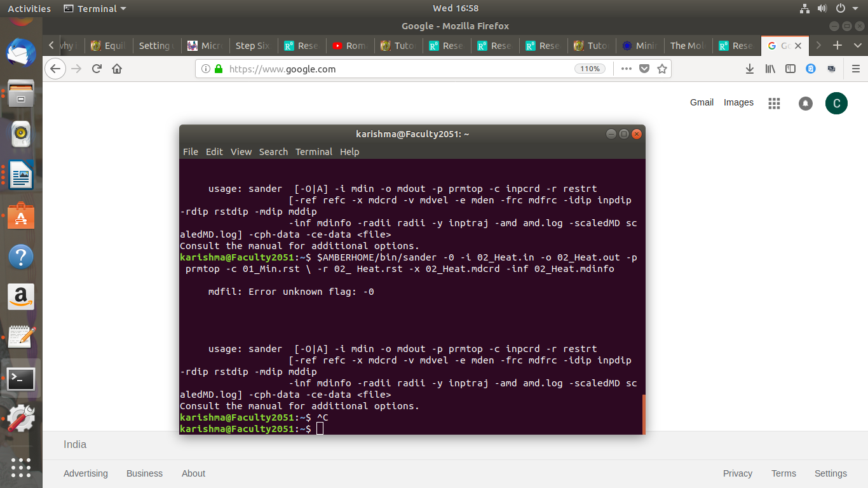The image size is (868, 488).
Task: Toggle the Firefox sidebar view
Action: pyautogui.click(x=790, y=69)
